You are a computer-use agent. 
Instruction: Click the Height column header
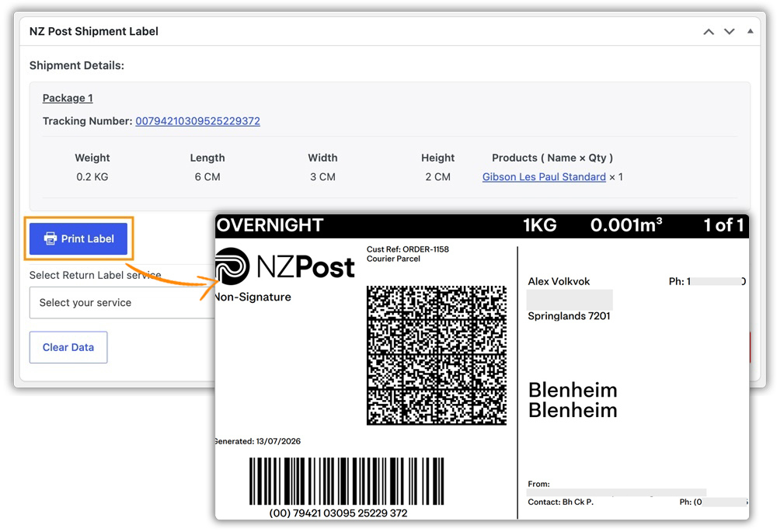click(437, 158)
